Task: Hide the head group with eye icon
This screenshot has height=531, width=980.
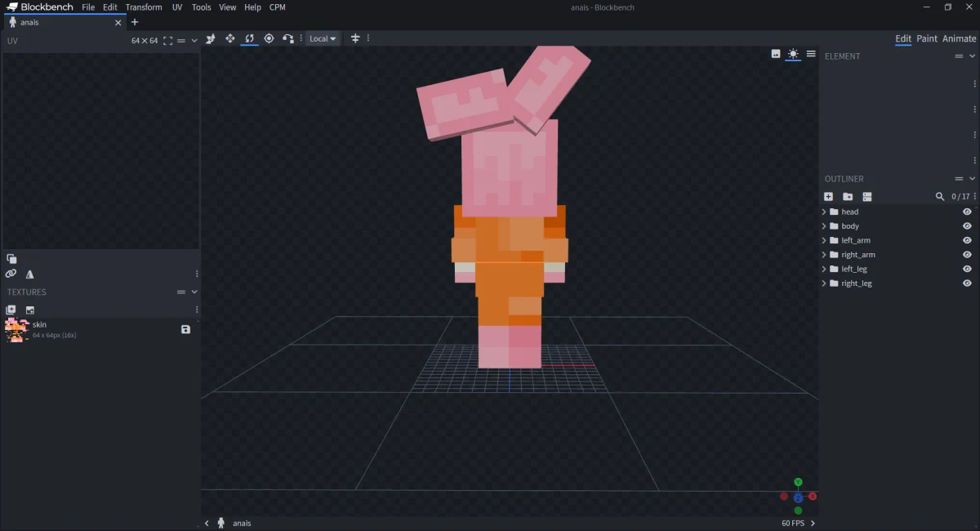Action: (967, 212)
